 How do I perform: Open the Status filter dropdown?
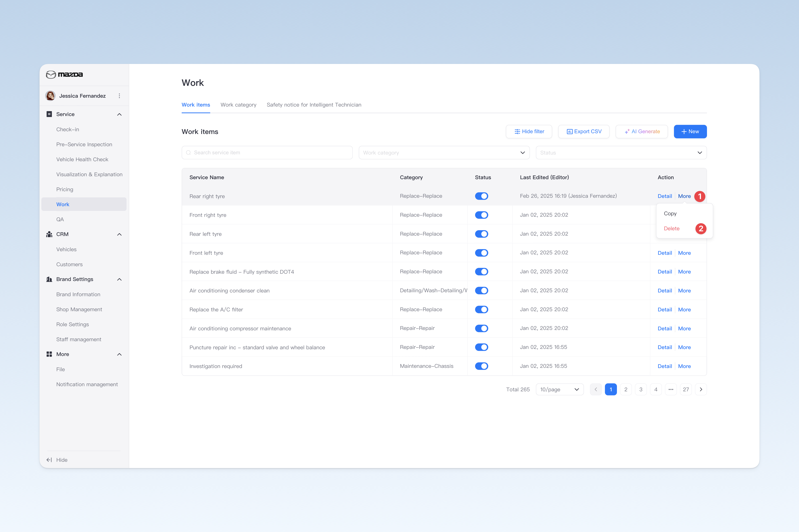(x=621, y=153)
